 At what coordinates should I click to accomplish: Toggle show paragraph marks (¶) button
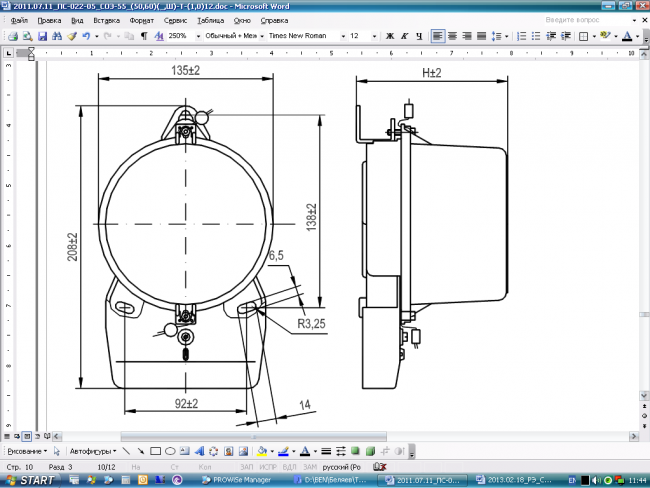(x=144, y=36)
